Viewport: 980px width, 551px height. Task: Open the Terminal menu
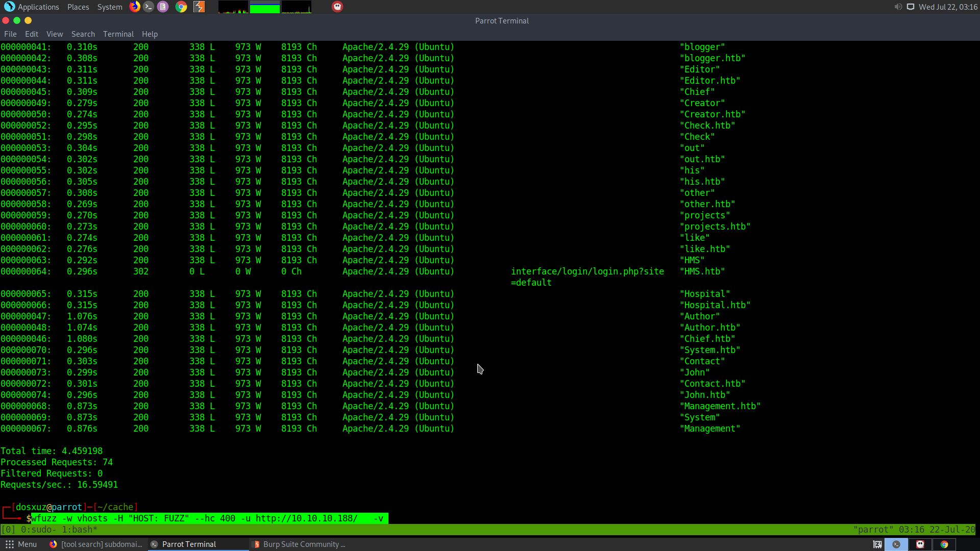(x=118, y=34)
